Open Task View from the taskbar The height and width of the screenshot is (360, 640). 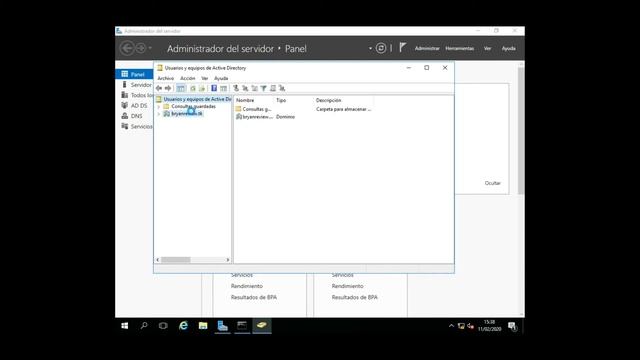(163, 325)
